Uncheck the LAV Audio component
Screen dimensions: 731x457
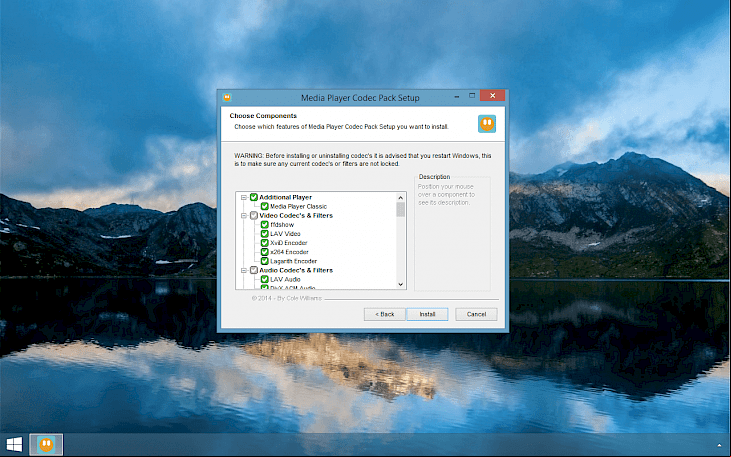264,279
